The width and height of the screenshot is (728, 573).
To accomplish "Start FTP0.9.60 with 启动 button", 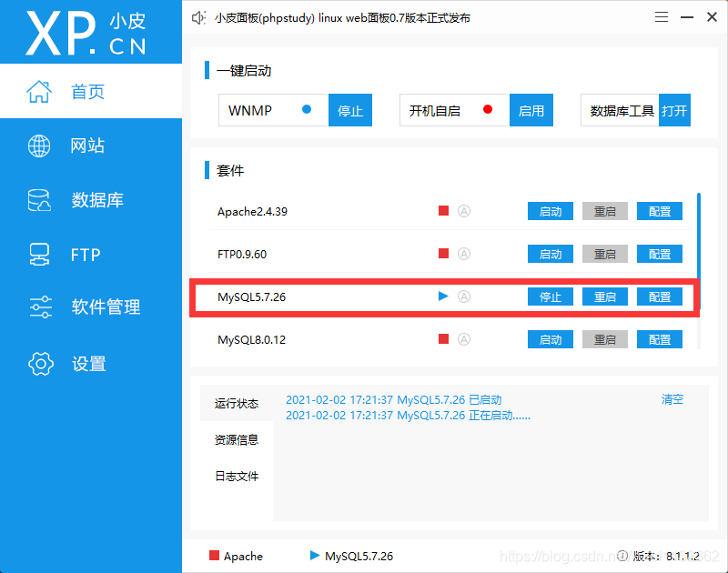I will (x=551, y=254).
